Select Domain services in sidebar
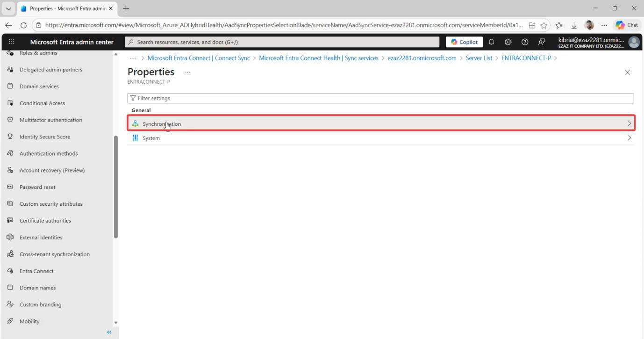The height and width of the screenshot is (339, 644). point(39,87)
